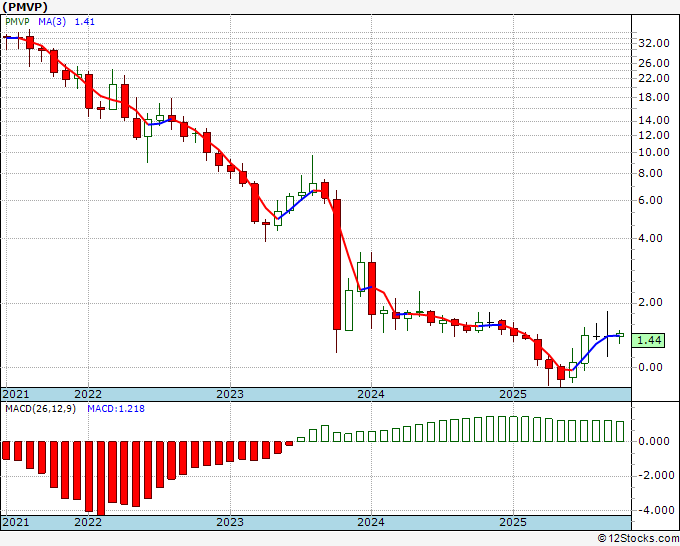Click the (PMVP) chart title

25,7
